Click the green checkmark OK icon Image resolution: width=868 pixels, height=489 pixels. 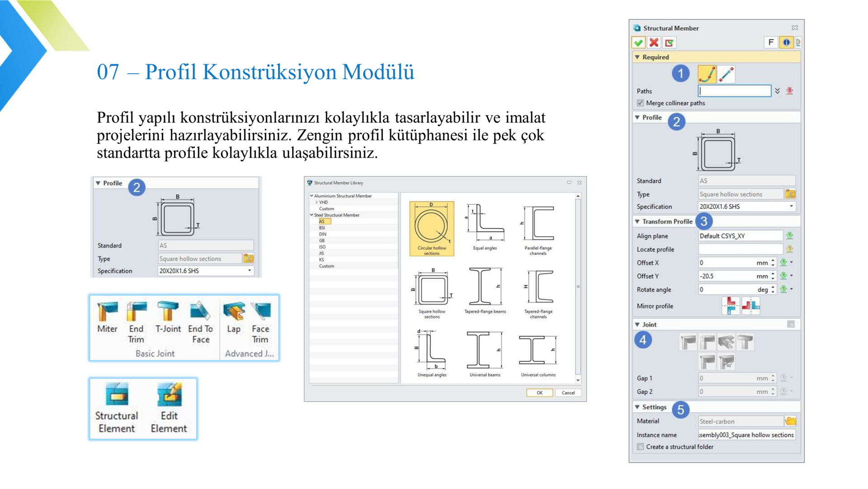638,42
